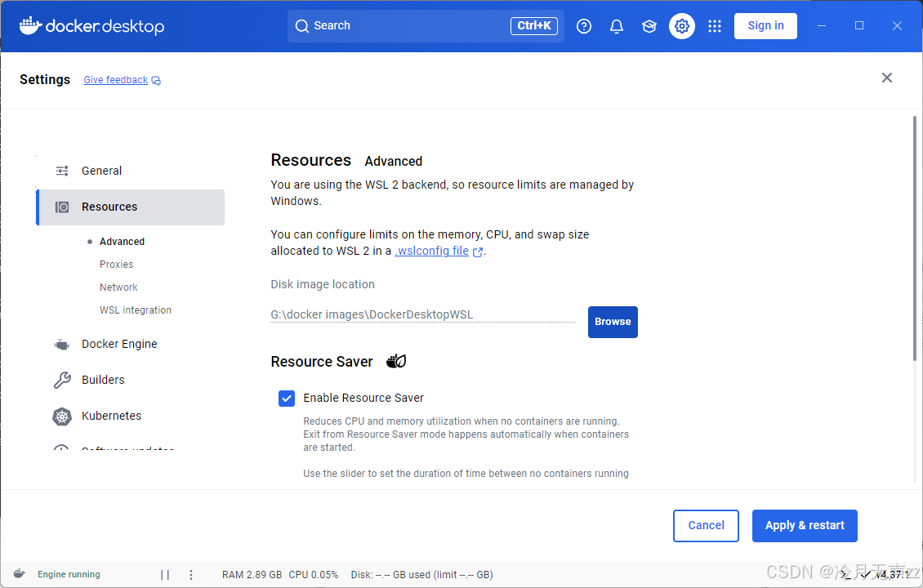Pause the Docker engine from status bar
923x588 pixels.
(165, 574)
